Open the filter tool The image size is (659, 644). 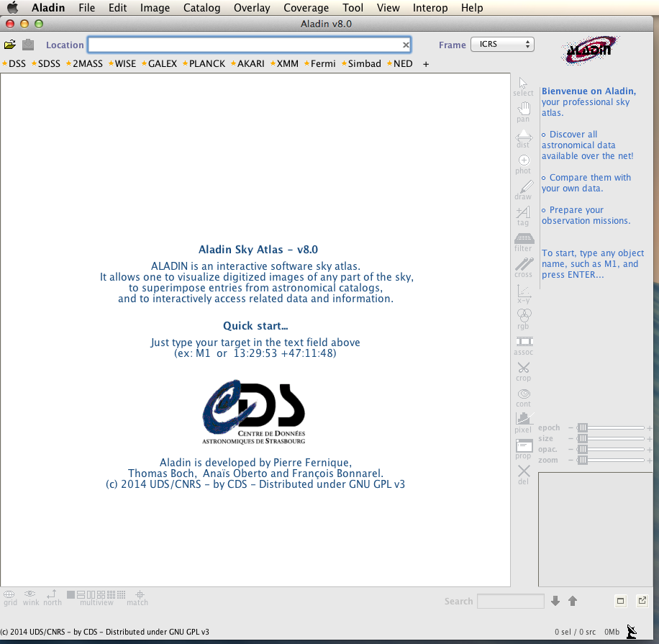tap(524, 242)
